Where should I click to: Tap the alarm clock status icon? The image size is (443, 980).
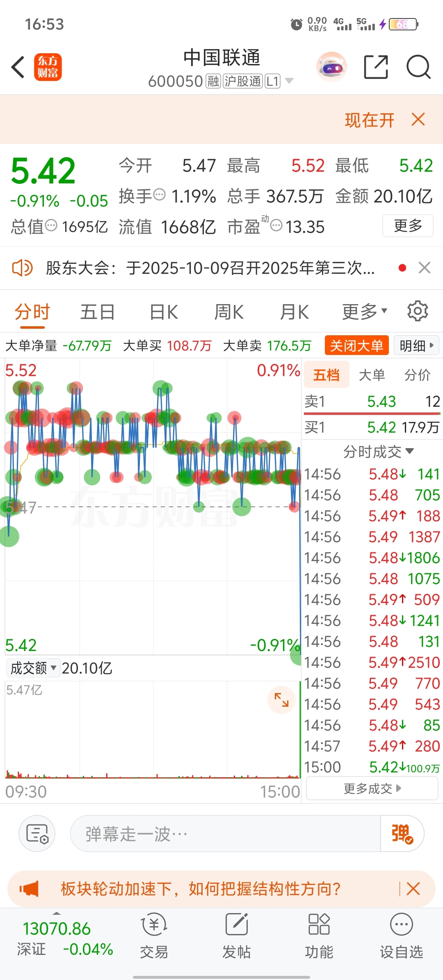click(296, 25)
